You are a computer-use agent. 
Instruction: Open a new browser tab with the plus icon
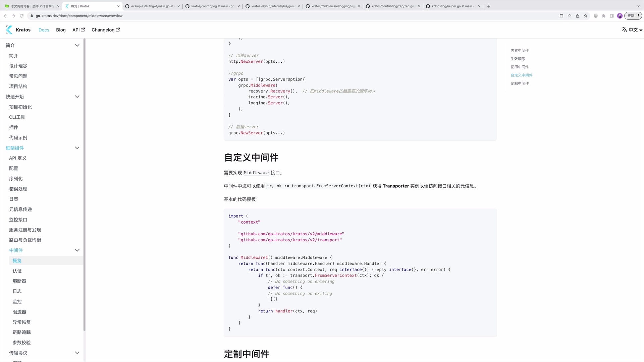point(489,6)
